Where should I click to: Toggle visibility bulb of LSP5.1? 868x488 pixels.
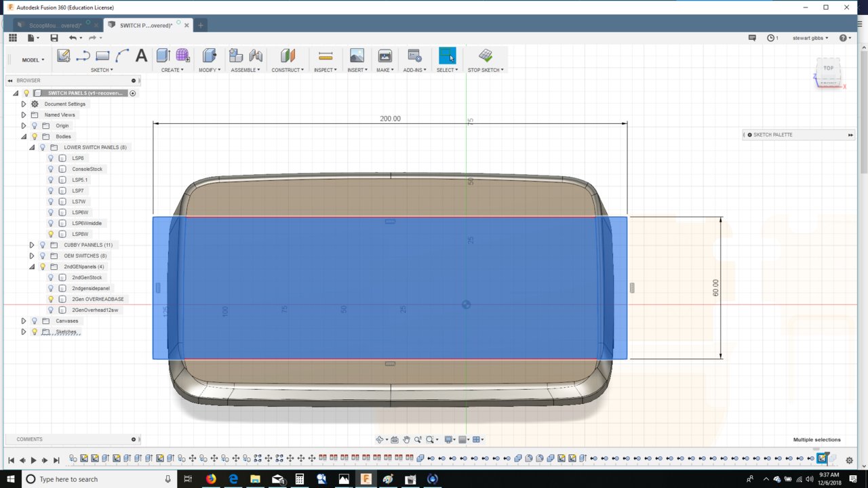tap(51, 180)
